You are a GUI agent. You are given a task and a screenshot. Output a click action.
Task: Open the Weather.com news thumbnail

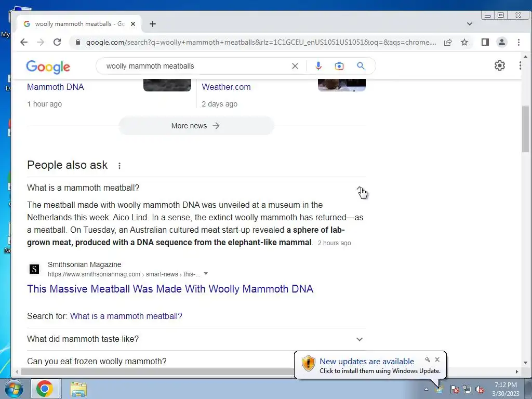tap(342, 85)
